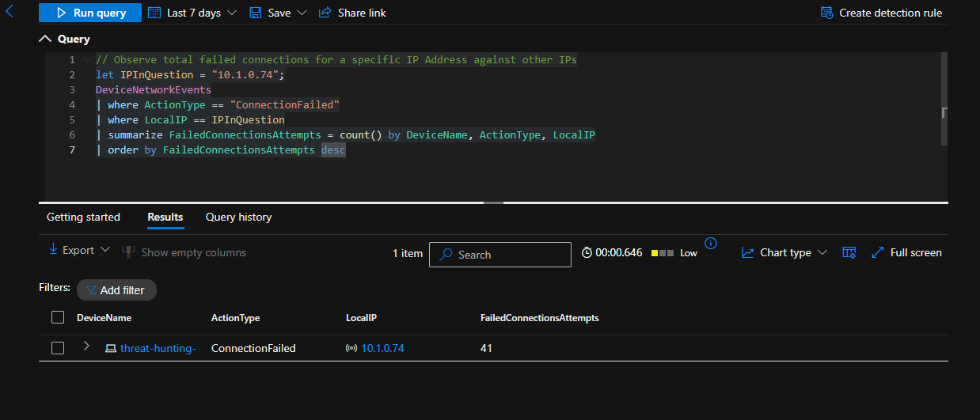
Task: Click the resource usage info icon
Action: tap(711, 243)
